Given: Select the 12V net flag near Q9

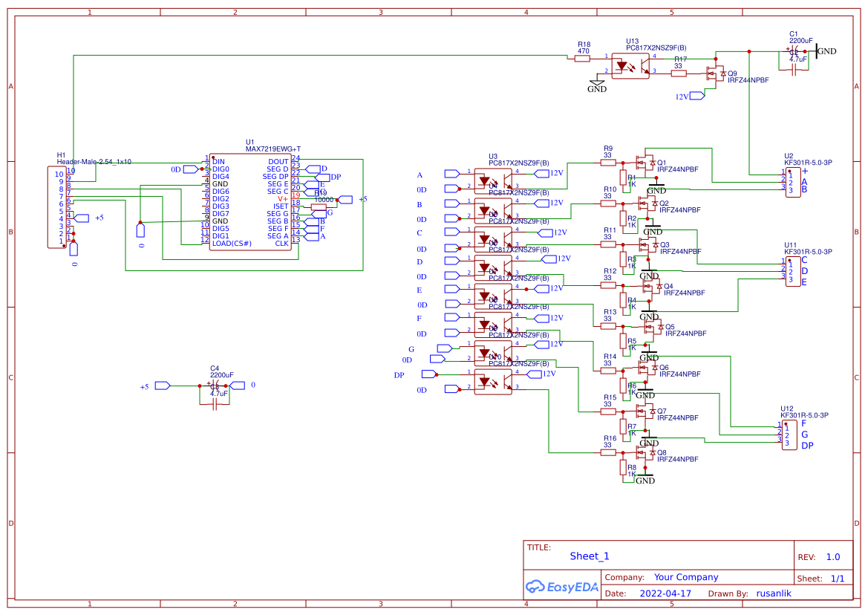Looking at the screenshot, I should pos(696,96).
